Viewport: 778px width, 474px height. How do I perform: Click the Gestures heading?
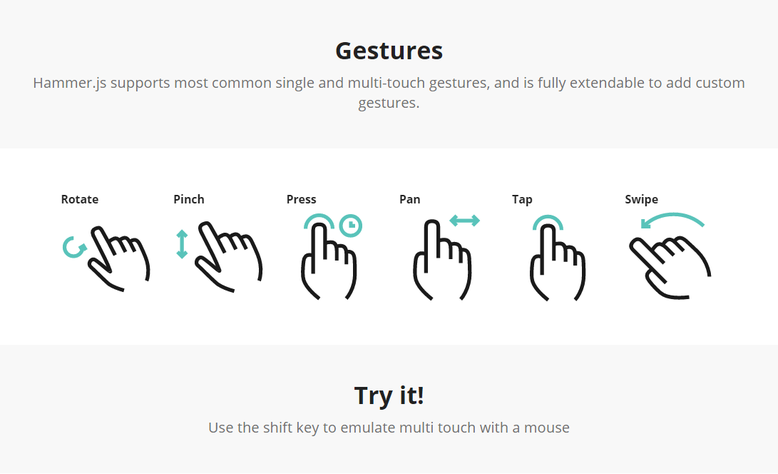(389, 51)
